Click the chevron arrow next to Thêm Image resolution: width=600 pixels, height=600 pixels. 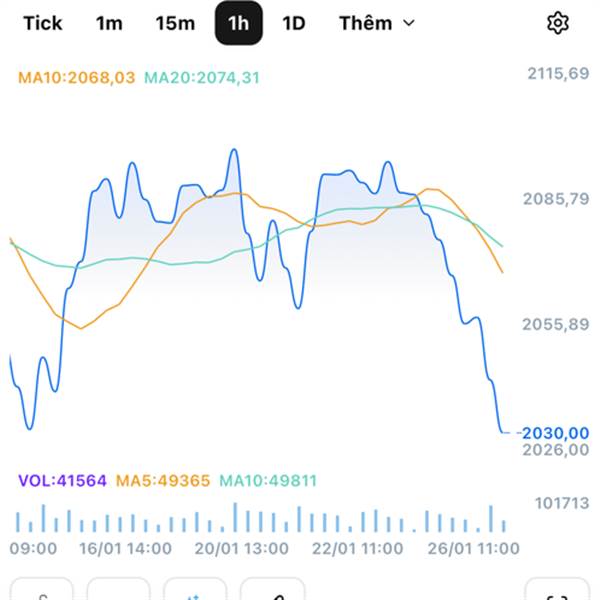pos(408,23)
